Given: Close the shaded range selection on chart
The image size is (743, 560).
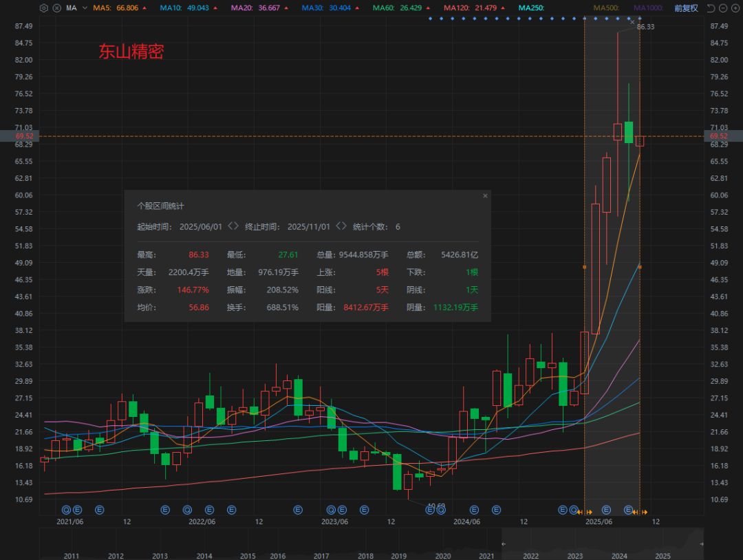Looking at the screenshot, I should (633, 22).
